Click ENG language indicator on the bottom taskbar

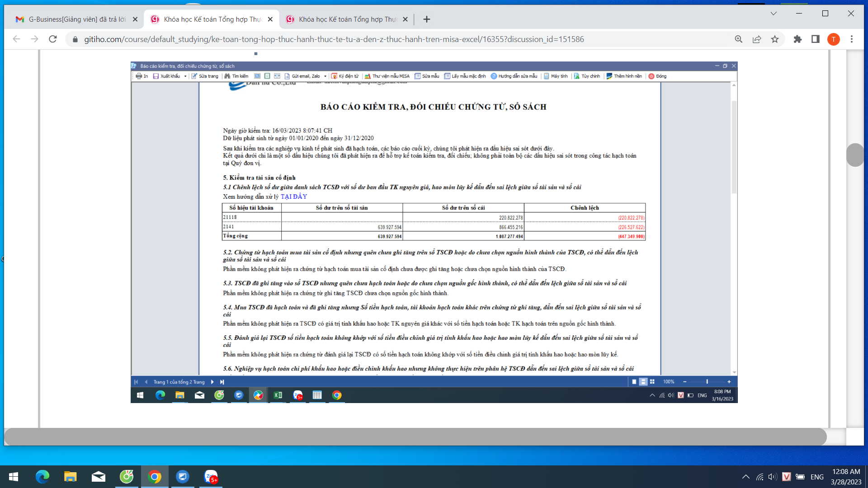click(817, 477)
